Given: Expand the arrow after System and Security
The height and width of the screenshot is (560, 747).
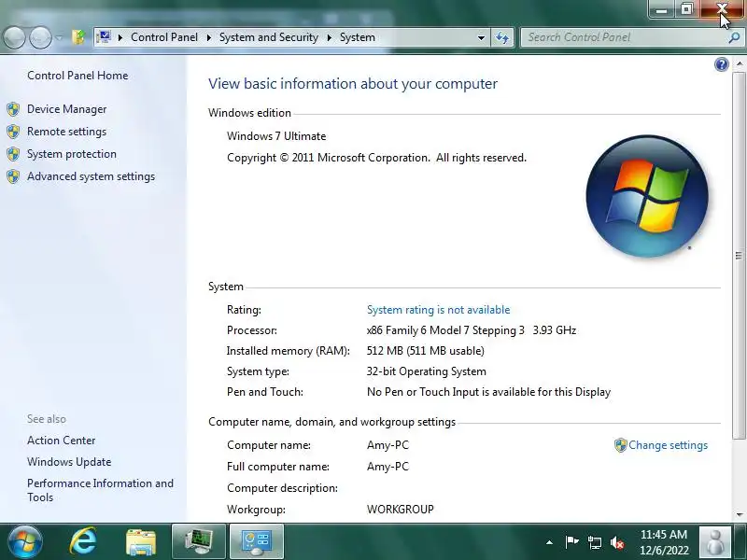Looking at the screenshot, I should click(x=329, y=37).
